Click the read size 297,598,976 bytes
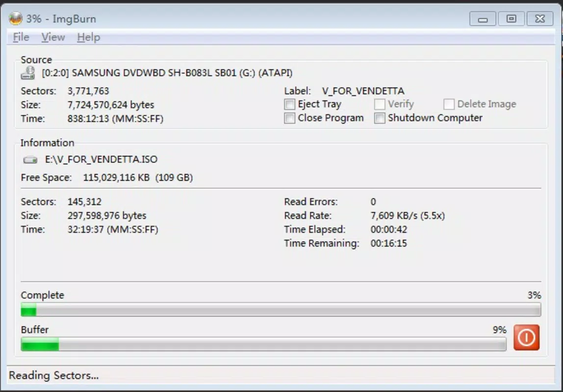 point(106,216)
